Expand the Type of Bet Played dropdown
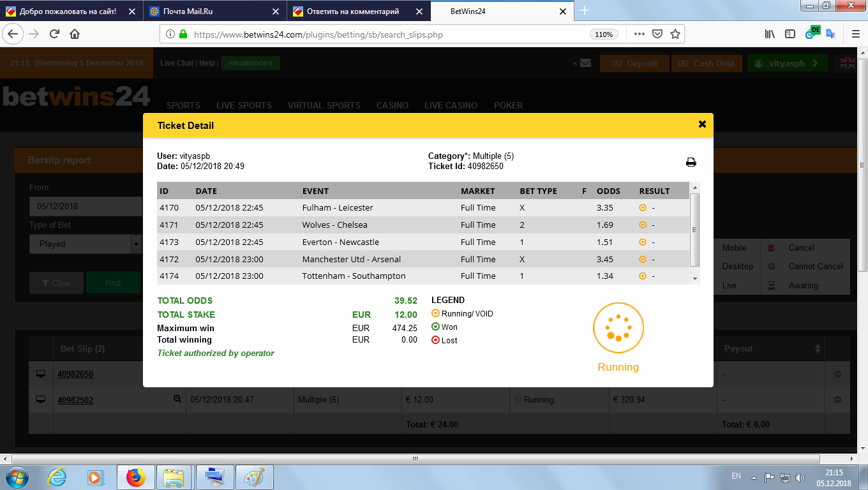 click(x=85, y=244)
